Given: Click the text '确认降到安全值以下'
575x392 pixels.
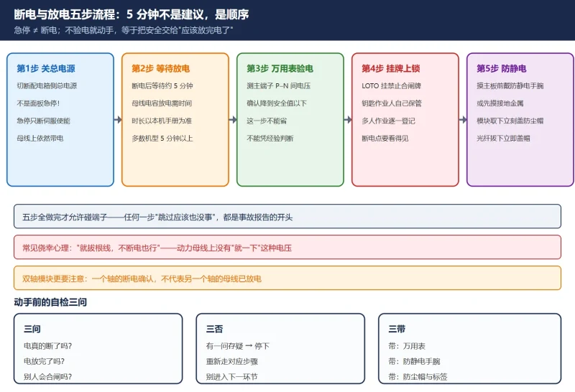Looking at the screenshot, I should coord(277,103).
